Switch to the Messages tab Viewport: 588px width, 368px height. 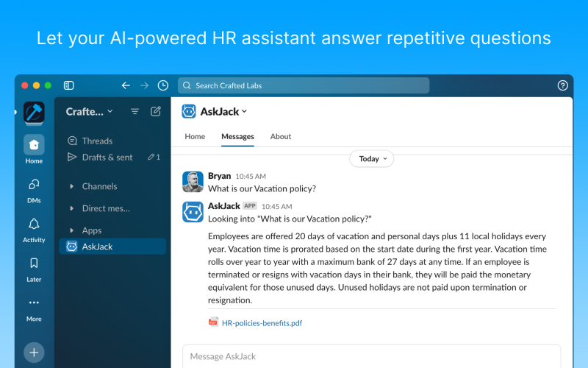pyautogui.click(x=237, y=137)
